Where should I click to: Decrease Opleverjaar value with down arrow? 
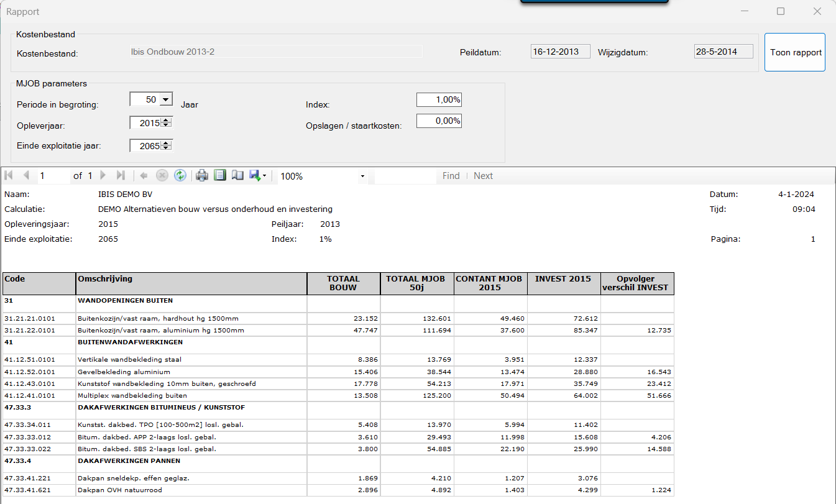[x=166, y=126]
